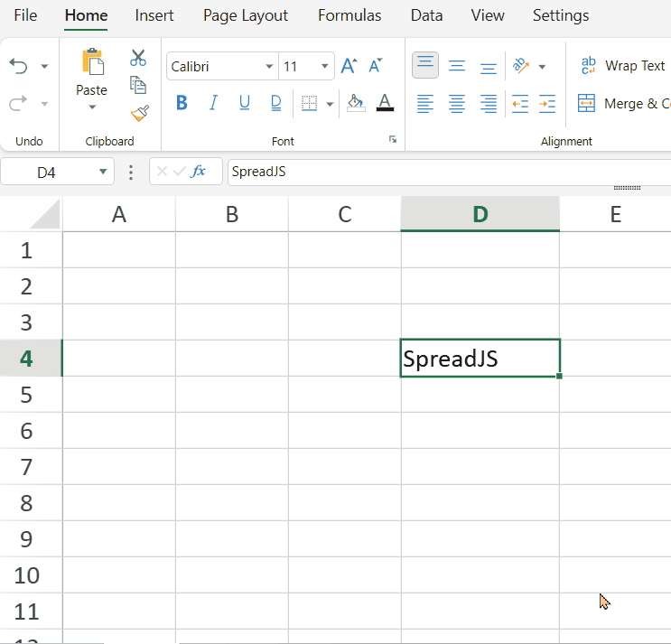Toggle Italic formatting

[213, 103]
